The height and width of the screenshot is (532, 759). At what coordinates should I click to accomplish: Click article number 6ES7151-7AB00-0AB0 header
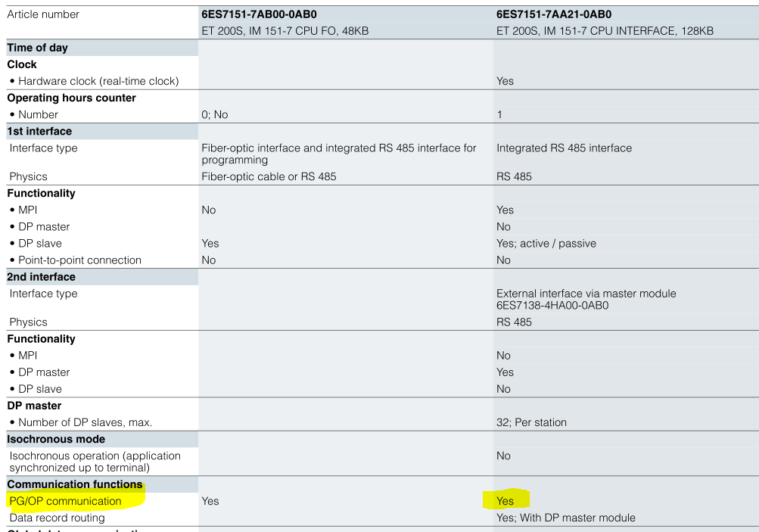[259, 14]
